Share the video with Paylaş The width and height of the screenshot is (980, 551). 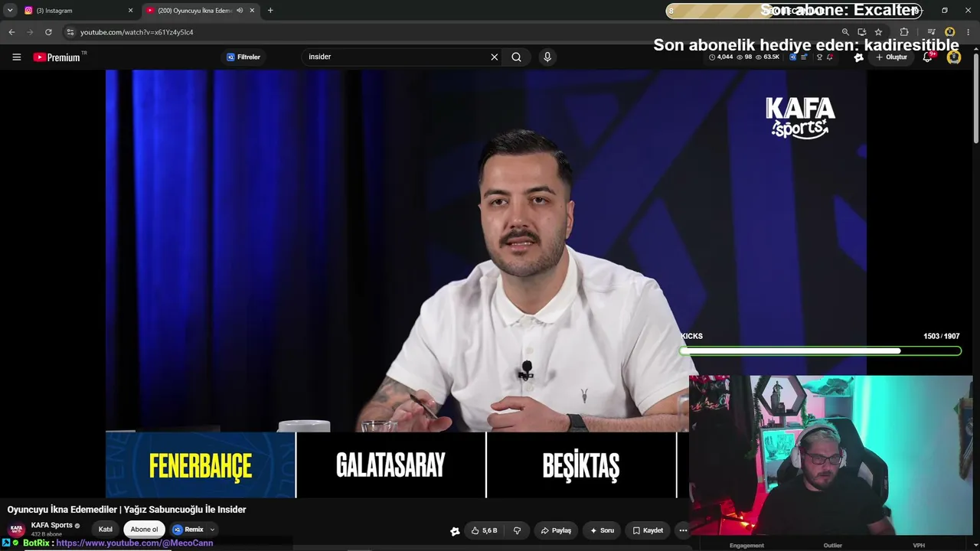556,530
